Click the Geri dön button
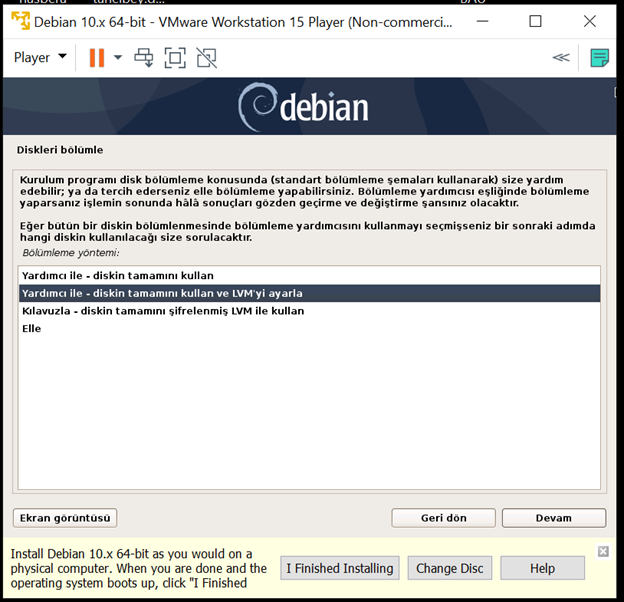The width and height of the screenshot is (624, 602). (x=443, y=518)
